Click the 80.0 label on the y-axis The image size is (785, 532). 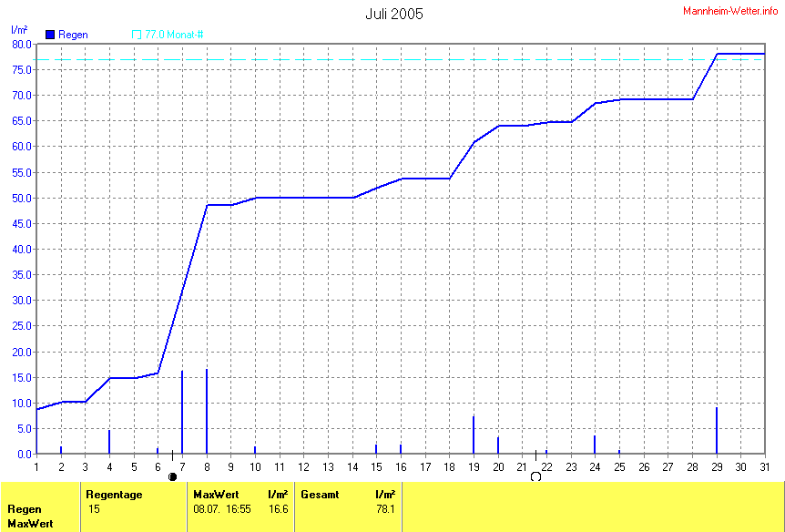[22, 44]
